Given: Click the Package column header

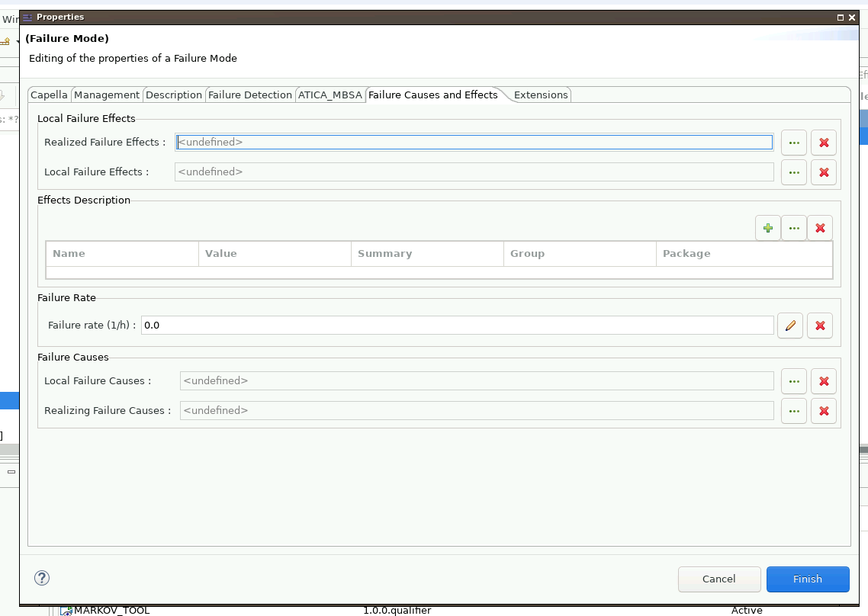Looking at the screenshot, I should (744, 253).
